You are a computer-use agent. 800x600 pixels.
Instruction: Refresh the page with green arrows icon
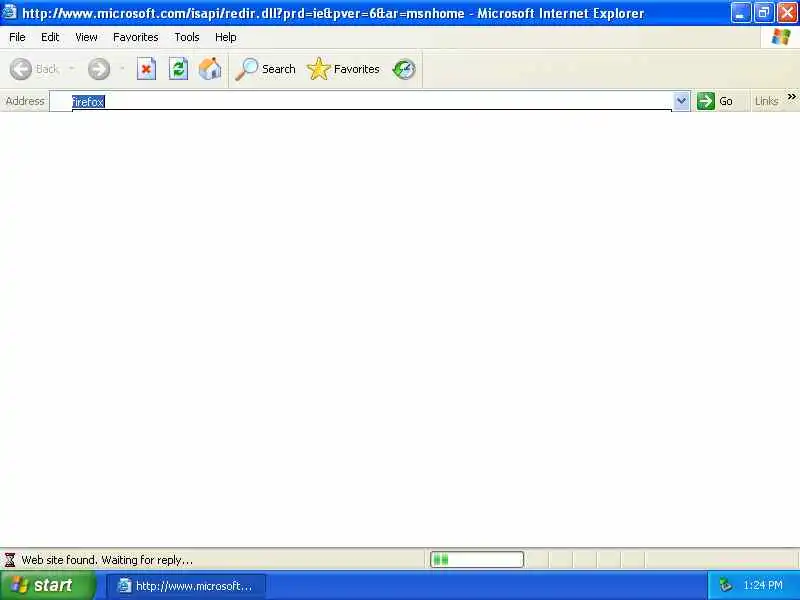[179, 69]
